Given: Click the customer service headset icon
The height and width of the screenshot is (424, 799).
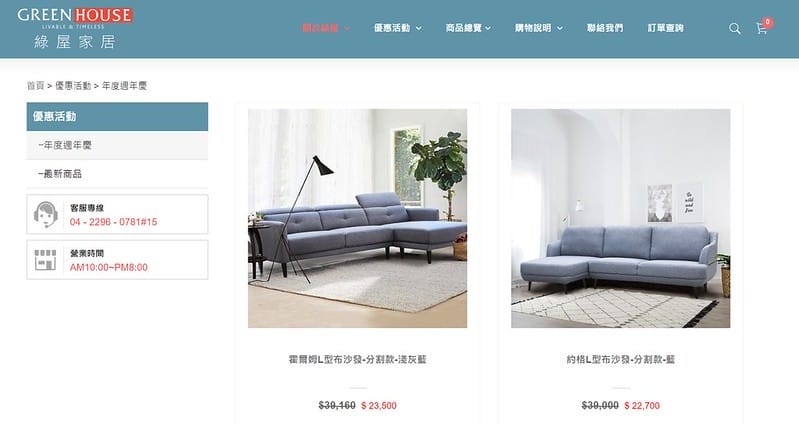Looking at the screenshot, I should [45, 214].
